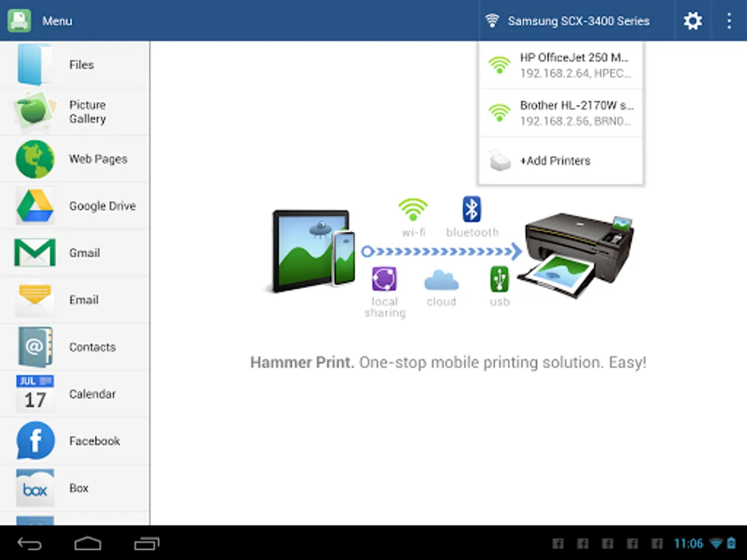Select the Calendar label in sidebar
This screenshot has width=747, height=560.
tap(92, 394)
